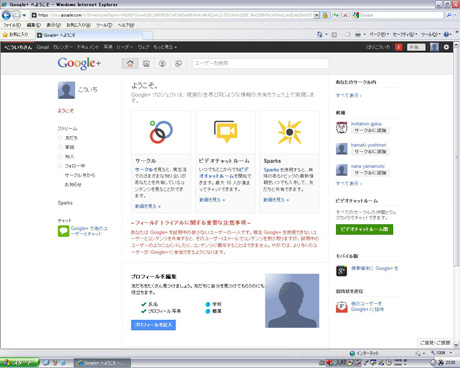
Task: Click the green ビデオチャットルーム button
Action: (364, 229)
